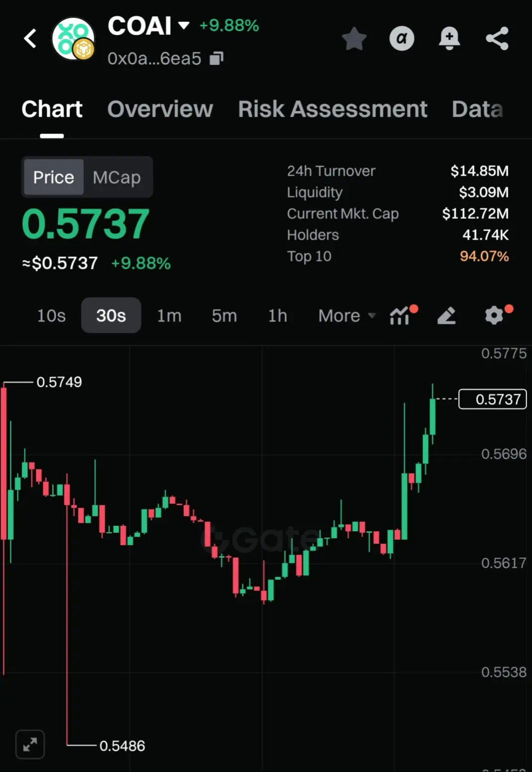This screenshot has width=532, height=772.
Task: Tap the 0.5486 low price label
Action: tap(122, 746)
